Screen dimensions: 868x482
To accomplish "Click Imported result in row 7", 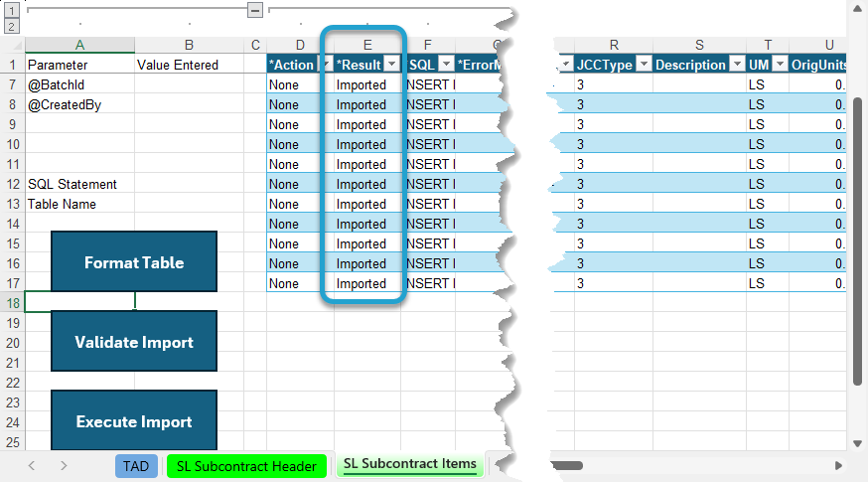I will 367,84.
